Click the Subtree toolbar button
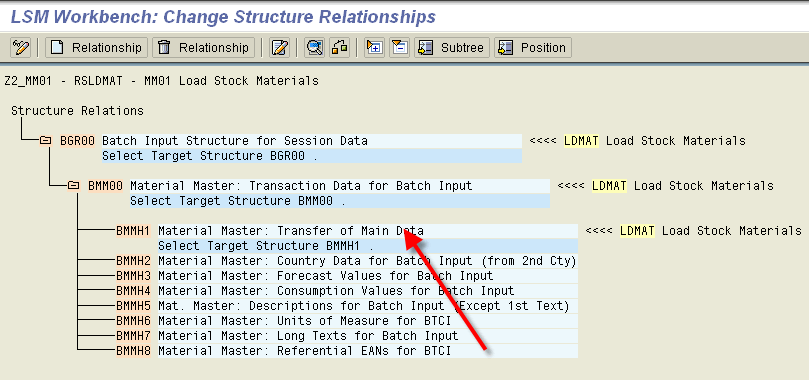809x380 pixels. coord(452,47)
